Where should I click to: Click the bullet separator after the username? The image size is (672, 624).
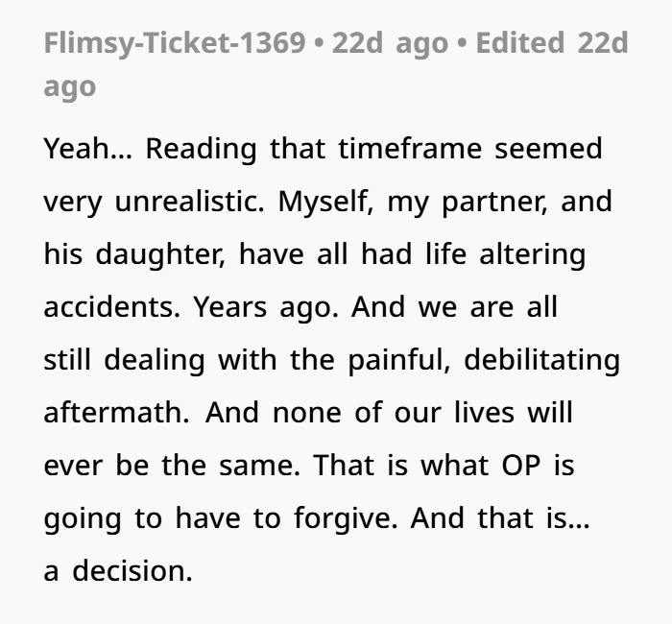319,44
